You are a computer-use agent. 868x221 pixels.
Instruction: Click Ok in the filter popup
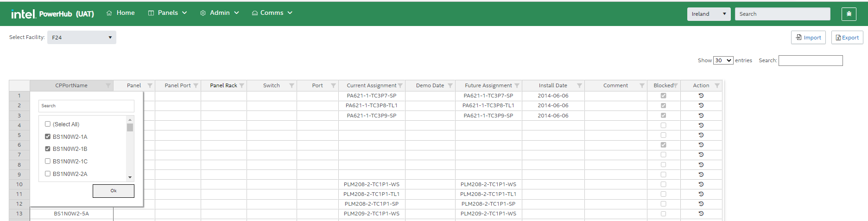point(114,191)
